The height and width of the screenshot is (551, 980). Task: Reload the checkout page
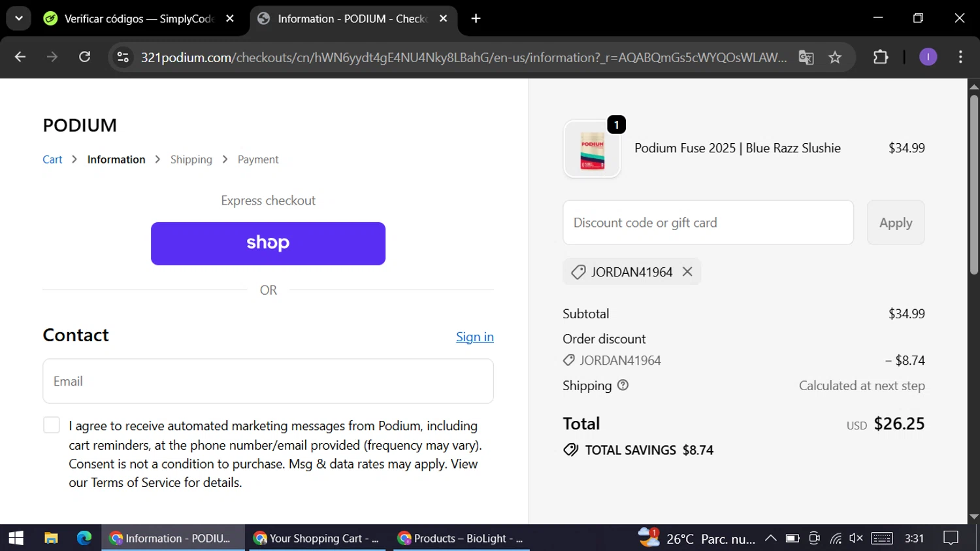85,57
